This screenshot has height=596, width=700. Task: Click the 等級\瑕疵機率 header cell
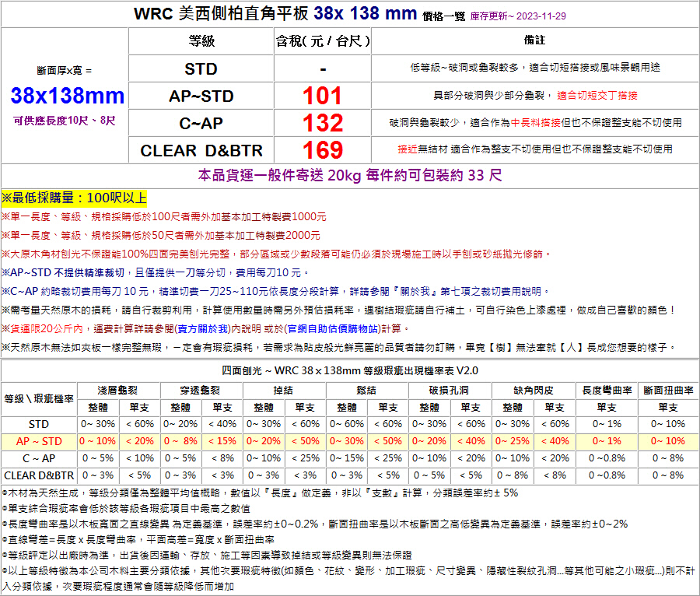tap(39, 398)
